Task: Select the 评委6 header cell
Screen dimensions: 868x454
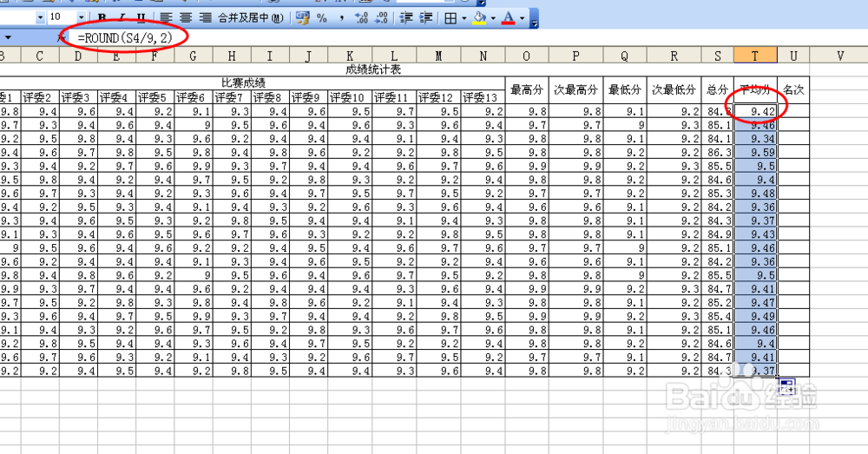Action: click(x=194, y=97)
